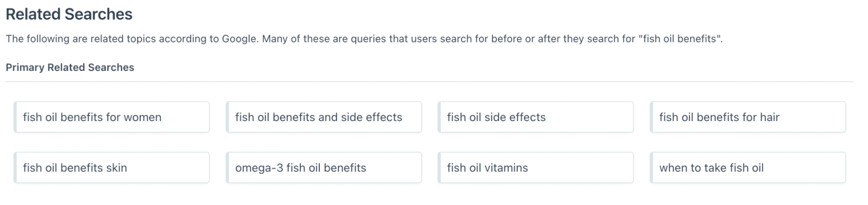The width and height of the screenshot is (868, 205).
Task: Click left accent bar of "omega-3 fish oil benefits" chip
Action: point(228,168)
